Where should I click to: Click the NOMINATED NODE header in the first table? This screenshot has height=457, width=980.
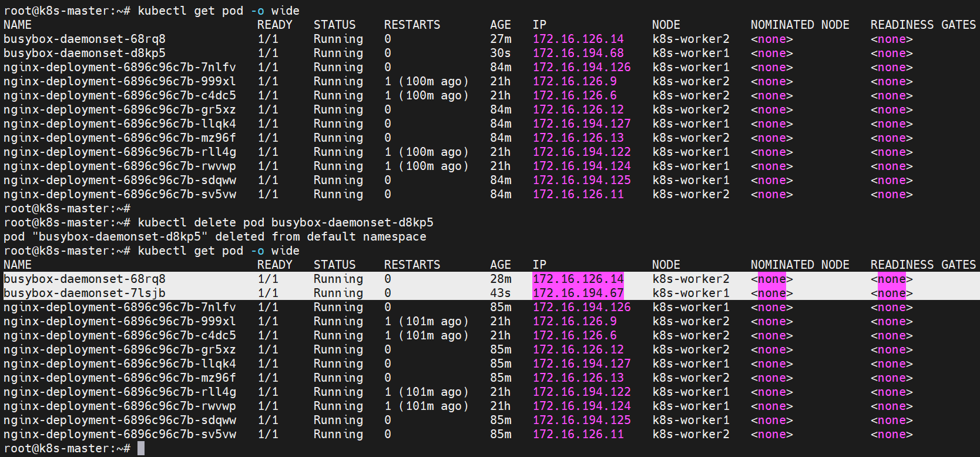[x=800, y=25]
